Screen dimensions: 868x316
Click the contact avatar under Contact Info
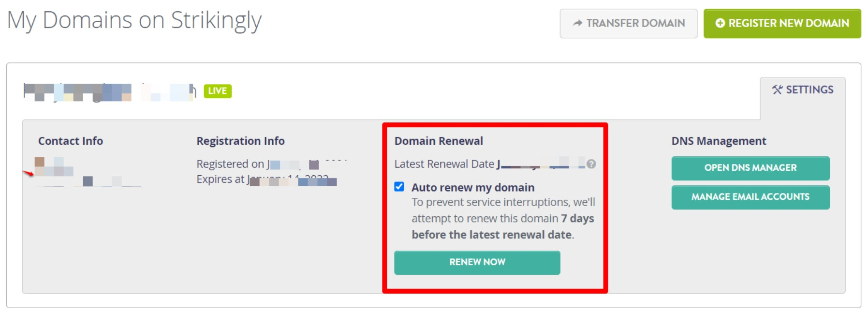point(40,162)
